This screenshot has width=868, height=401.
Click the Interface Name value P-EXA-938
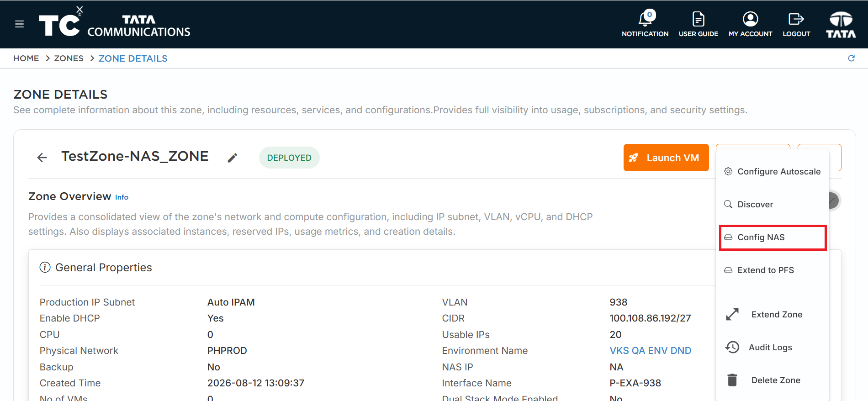tap(635, 383)
